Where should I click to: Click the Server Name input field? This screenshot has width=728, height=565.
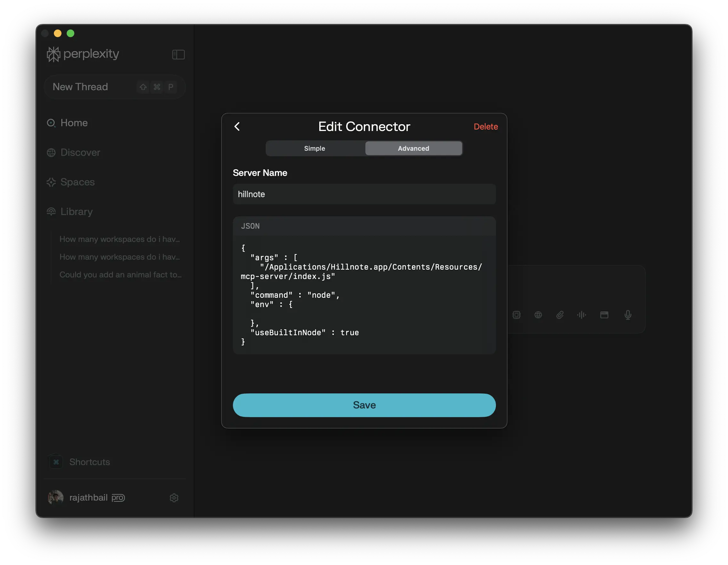pos(364,194)
